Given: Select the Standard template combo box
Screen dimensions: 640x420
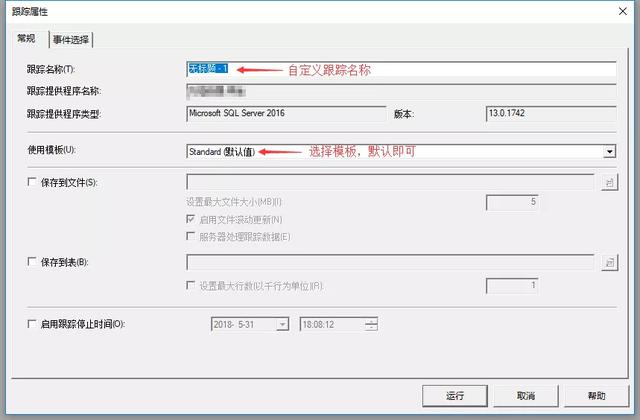Looking at the screenshot, I should point(402,152).
